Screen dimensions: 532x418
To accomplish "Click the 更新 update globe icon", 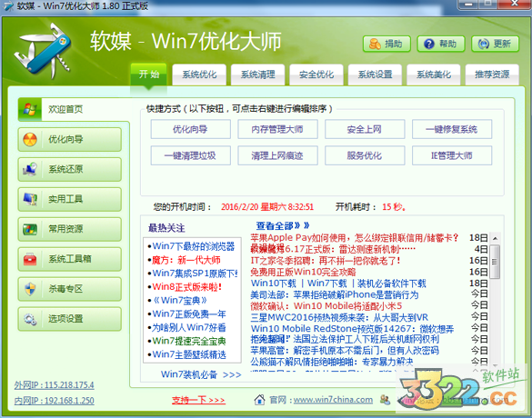I will [x=484, y=44].
